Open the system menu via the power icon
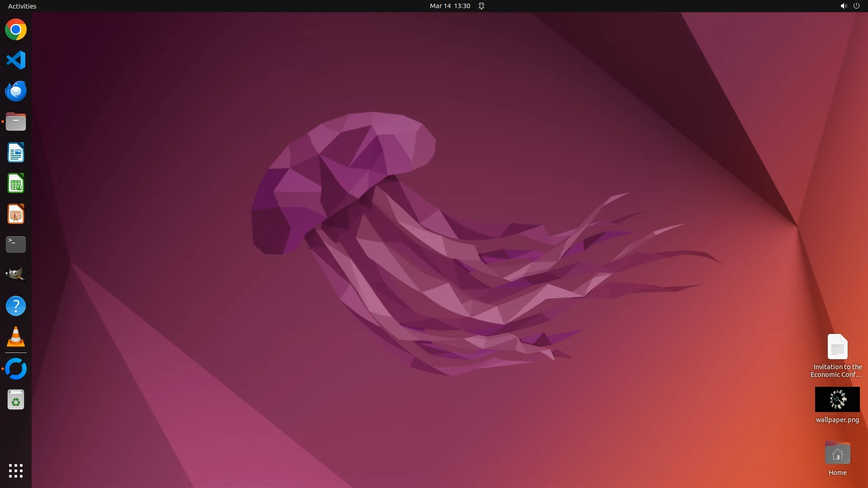This screenshot has width=868, height=488. pos(856,6)
